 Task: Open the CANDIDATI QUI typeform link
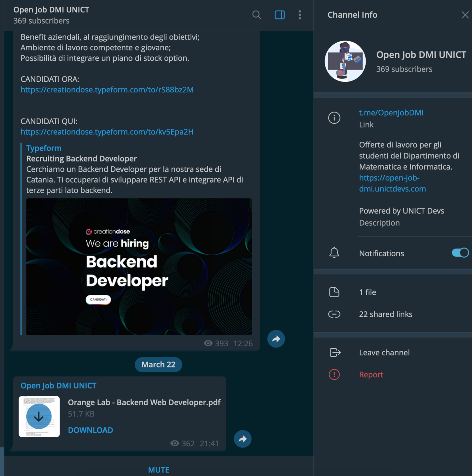tap(107, 132)
